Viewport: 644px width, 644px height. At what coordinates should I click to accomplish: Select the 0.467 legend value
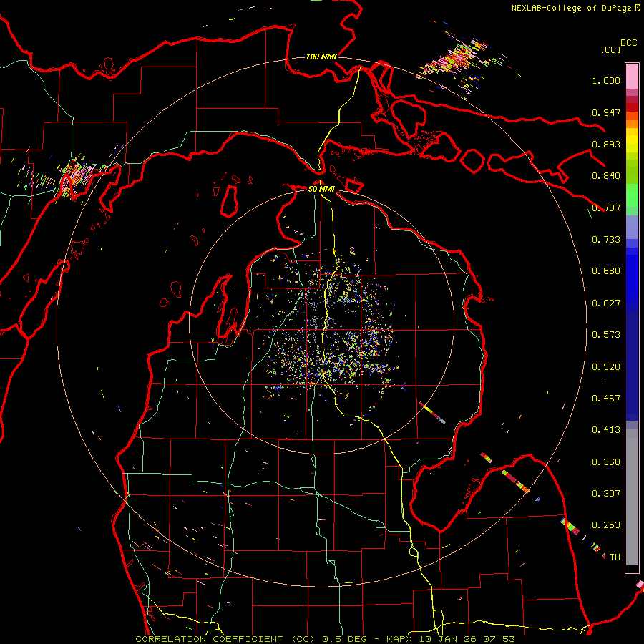606,399
